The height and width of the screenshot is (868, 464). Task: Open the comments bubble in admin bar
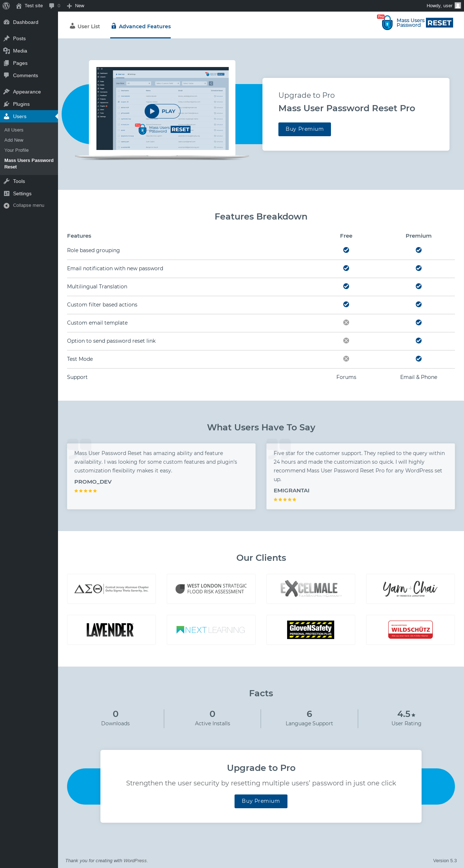pos(51,6)
